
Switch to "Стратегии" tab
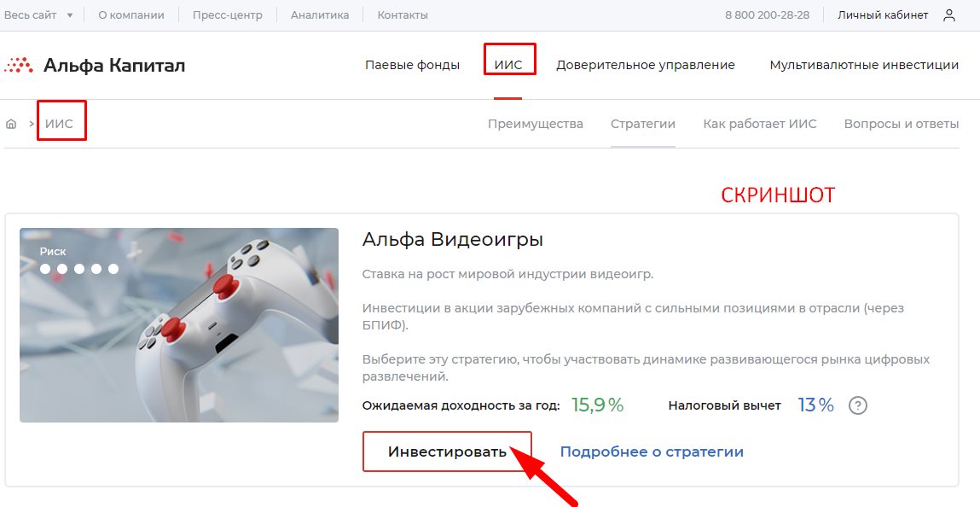tap(643, 124)
